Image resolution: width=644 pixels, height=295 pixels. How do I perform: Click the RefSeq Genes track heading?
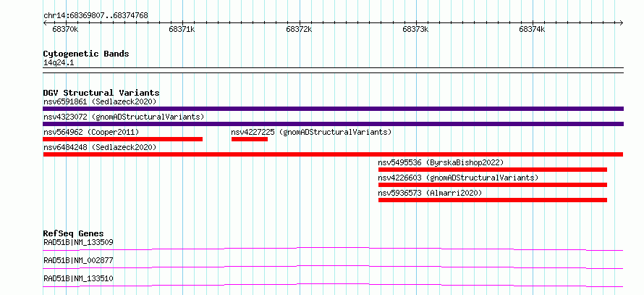73,233
